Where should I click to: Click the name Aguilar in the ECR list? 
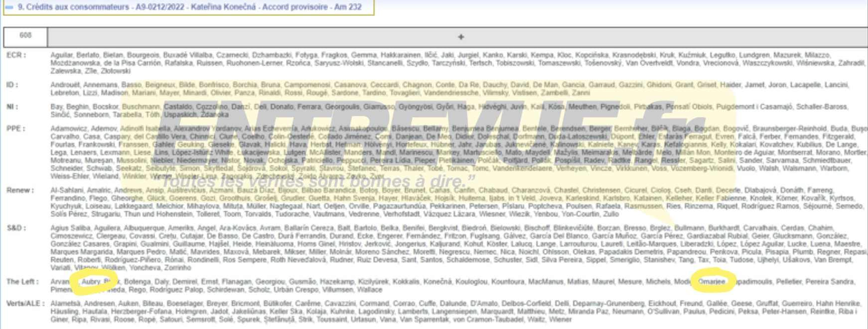click(61, 55)
